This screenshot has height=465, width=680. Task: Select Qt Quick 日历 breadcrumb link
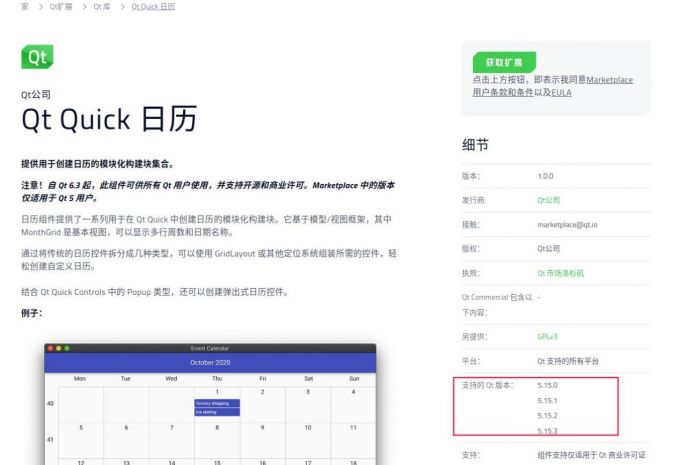pyautogui.click(x=153, y=7)
